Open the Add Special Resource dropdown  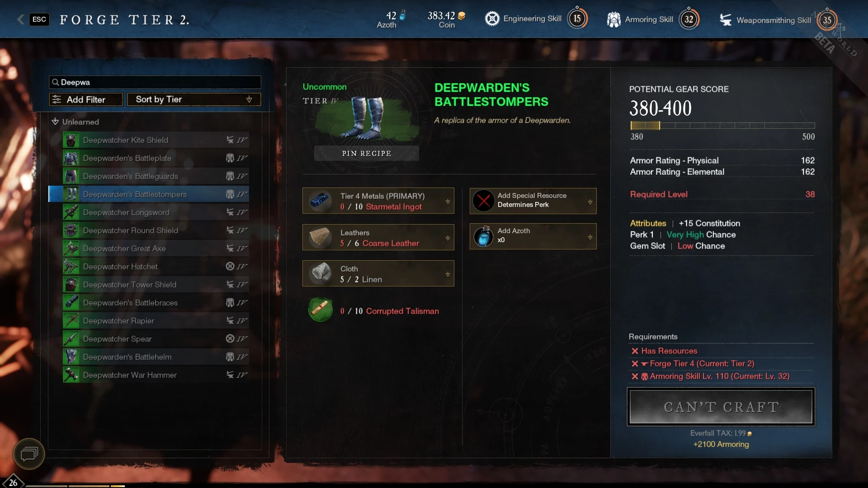coord(590,202)
